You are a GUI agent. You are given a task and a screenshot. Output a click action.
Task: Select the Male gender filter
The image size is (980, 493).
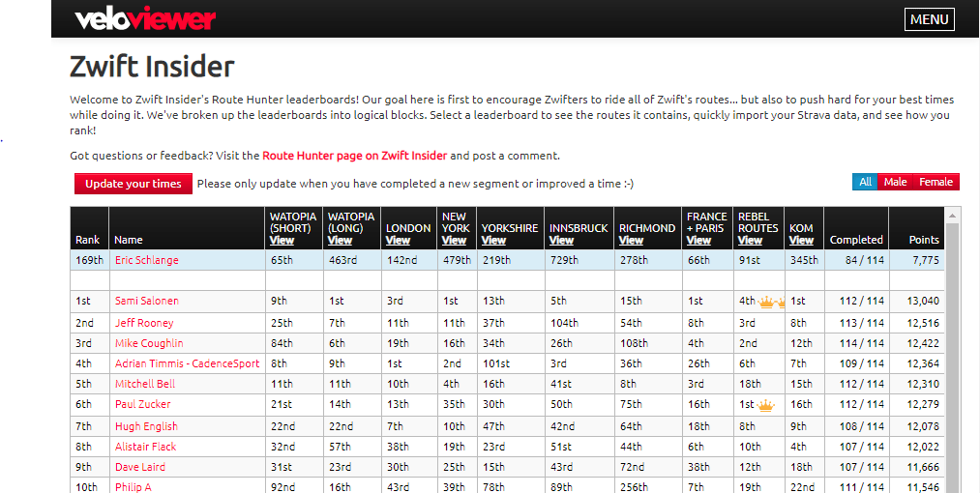(x=895, y=182)
